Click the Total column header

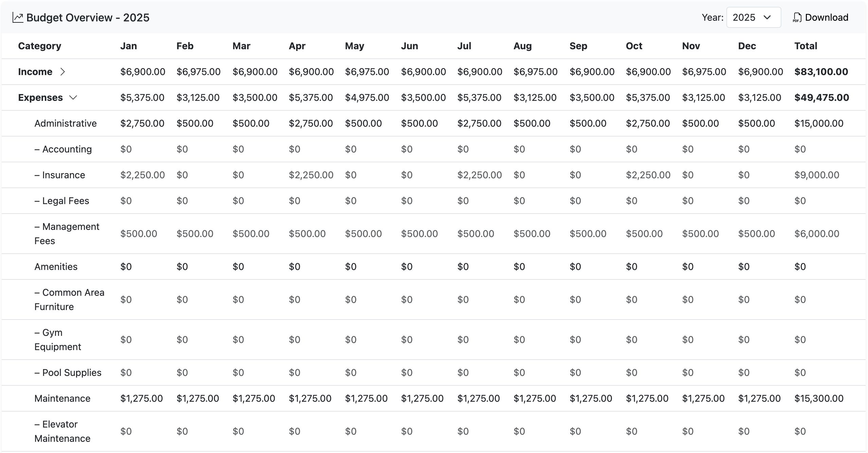pos(806,46)
